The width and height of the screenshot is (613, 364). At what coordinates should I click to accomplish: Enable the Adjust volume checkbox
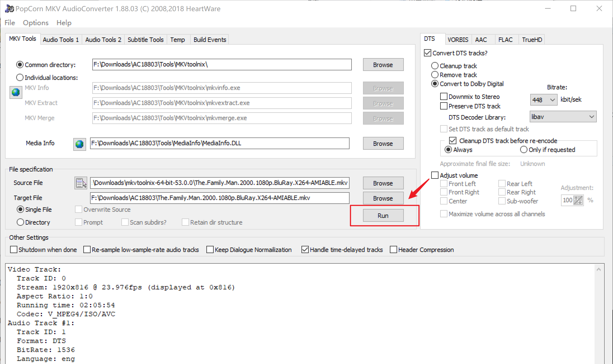click(x=435, y=175)
